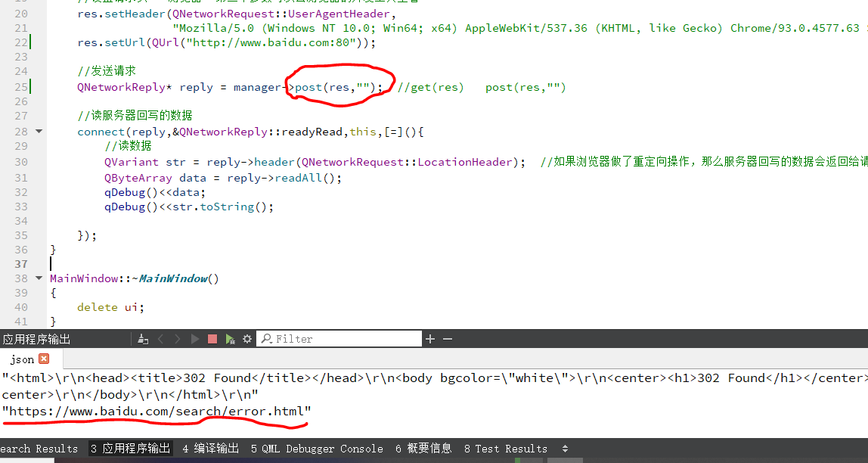
Task: Open the QML Debugger Console pane
Action: coord(317,448)
